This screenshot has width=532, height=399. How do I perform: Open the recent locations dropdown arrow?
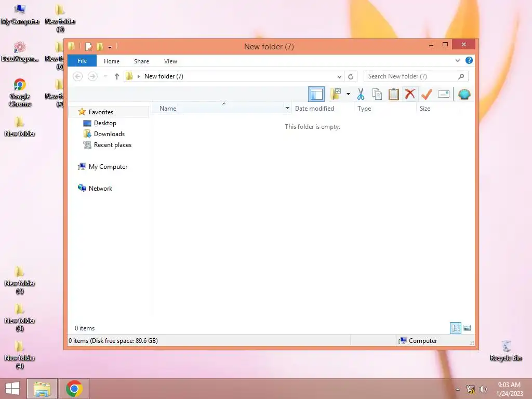105,76
